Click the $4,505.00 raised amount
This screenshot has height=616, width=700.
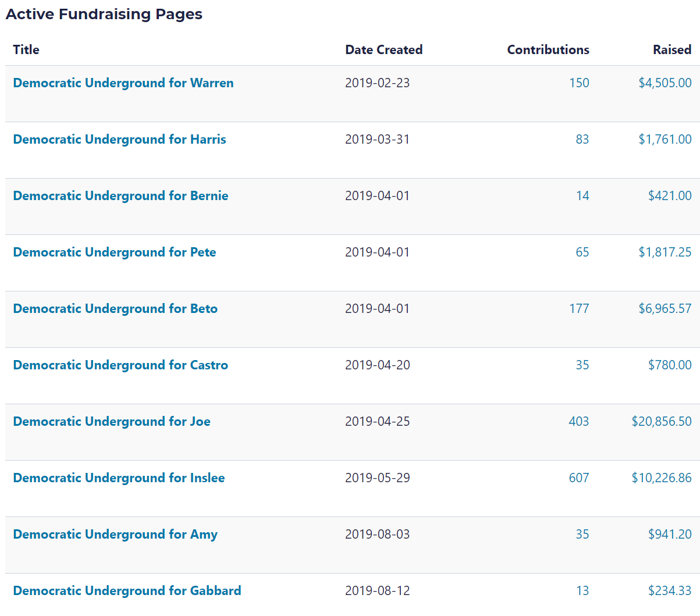coord(665,83)
